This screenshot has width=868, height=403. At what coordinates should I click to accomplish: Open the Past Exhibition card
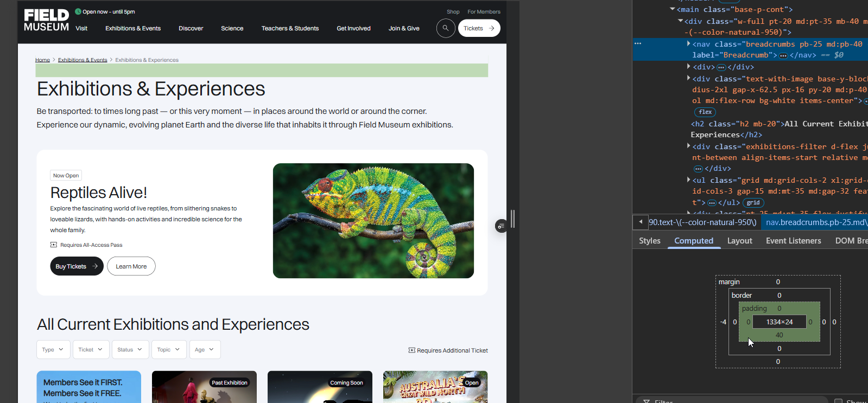click(204, 387)
